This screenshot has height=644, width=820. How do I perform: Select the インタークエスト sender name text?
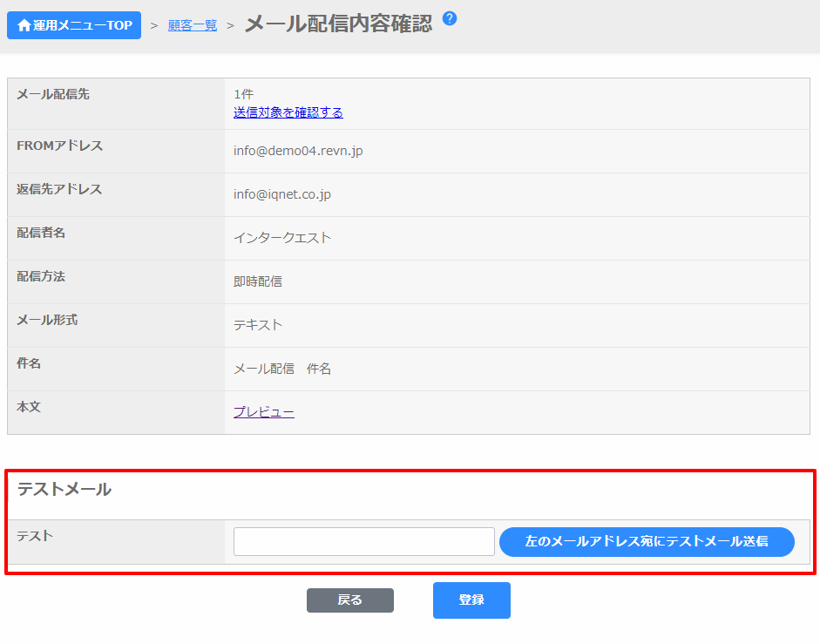281,238
